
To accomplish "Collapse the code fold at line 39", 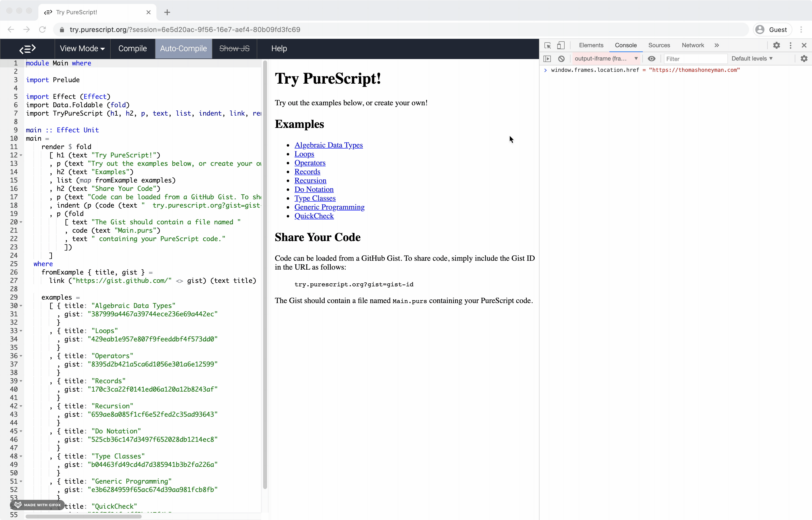I will [x=21, y=381].
